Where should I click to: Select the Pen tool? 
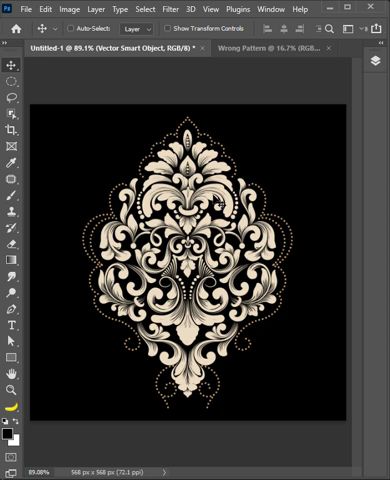pyautogui.click(x=11, y=309)
